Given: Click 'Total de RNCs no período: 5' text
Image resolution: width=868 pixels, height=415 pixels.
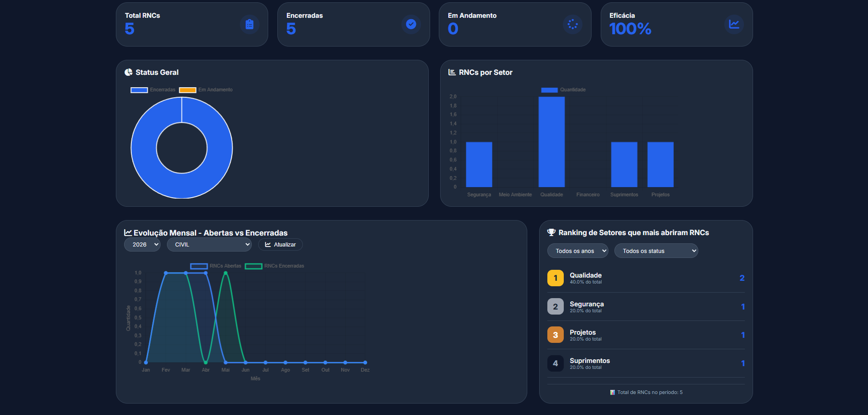Looking at the screenshot, I should (650, 392).
